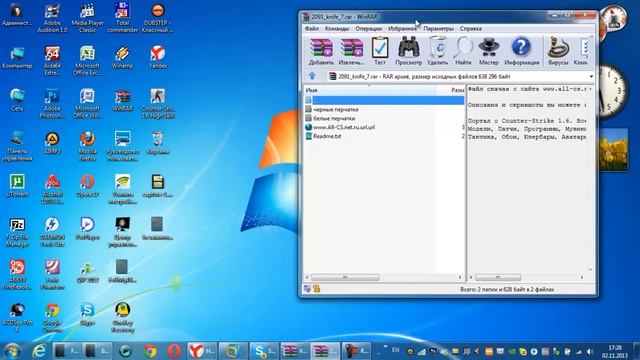This screenshot has height=360, width=640.
Task: Go up one folder level in WinRAR
Action: (312, 76)
